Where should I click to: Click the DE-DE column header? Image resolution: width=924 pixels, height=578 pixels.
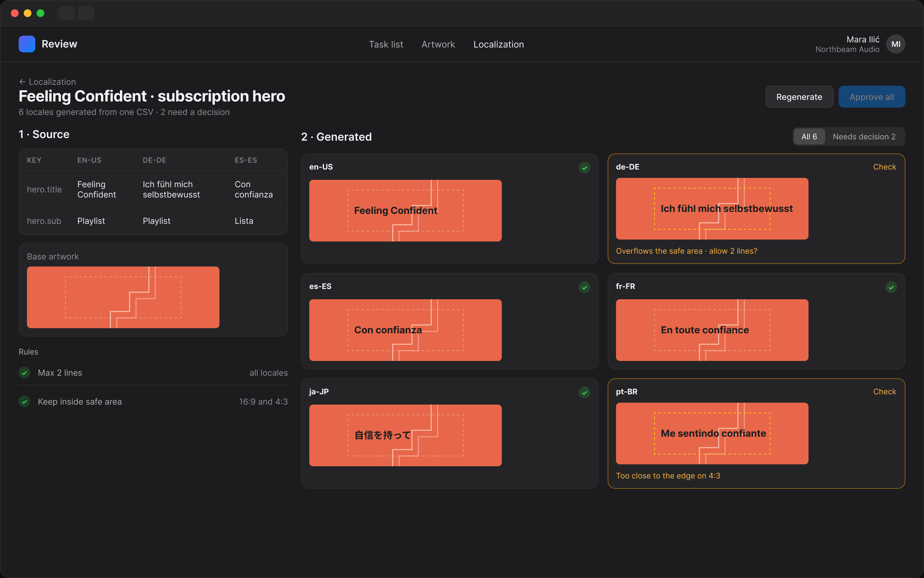coord(155,160)
